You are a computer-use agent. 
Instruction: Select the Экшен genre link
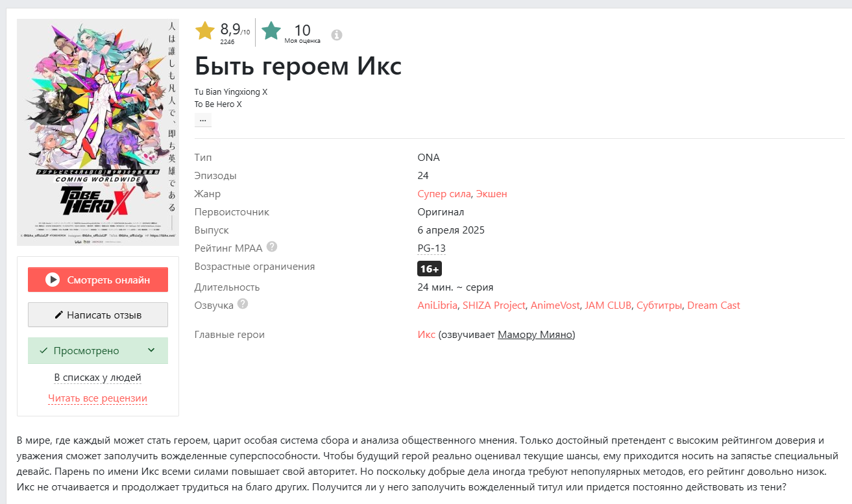(492, 194)
